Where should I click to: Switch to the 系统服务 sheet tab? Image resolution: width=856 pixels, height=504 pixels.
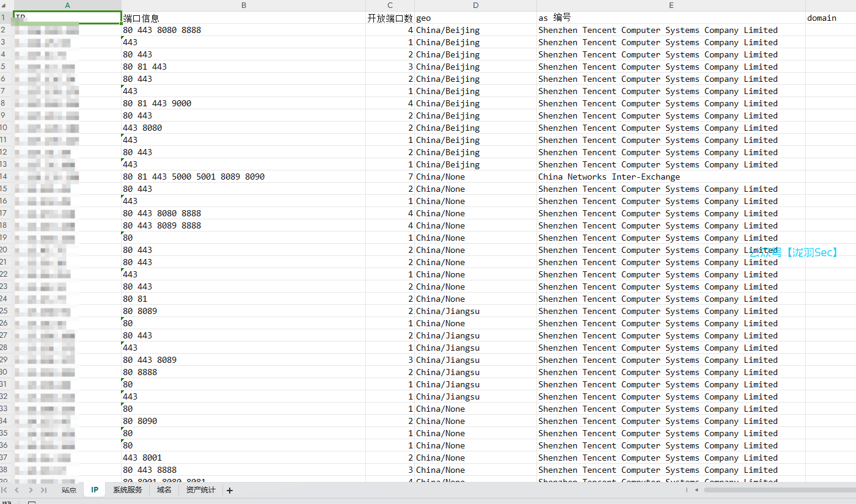coord(127,490)
